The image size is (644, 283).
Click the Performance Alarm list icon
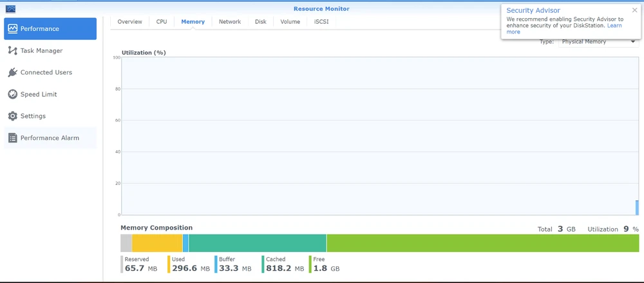click(x=12, y=138)
